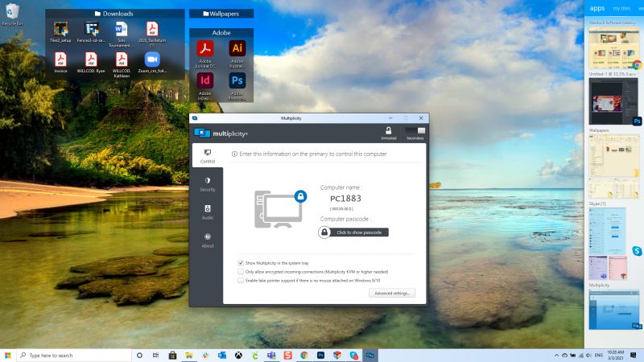Open the Zoom file in Downloads fence
This screenshot has height=362, width=644.
151,61
